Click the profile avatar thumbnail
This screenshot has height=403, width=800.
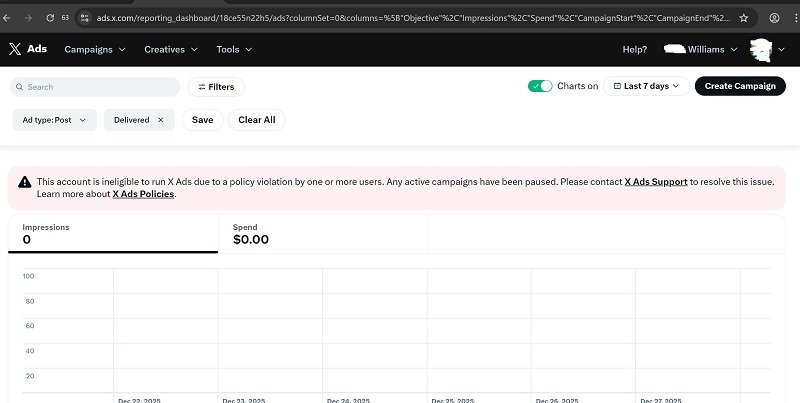coord(761,49)
